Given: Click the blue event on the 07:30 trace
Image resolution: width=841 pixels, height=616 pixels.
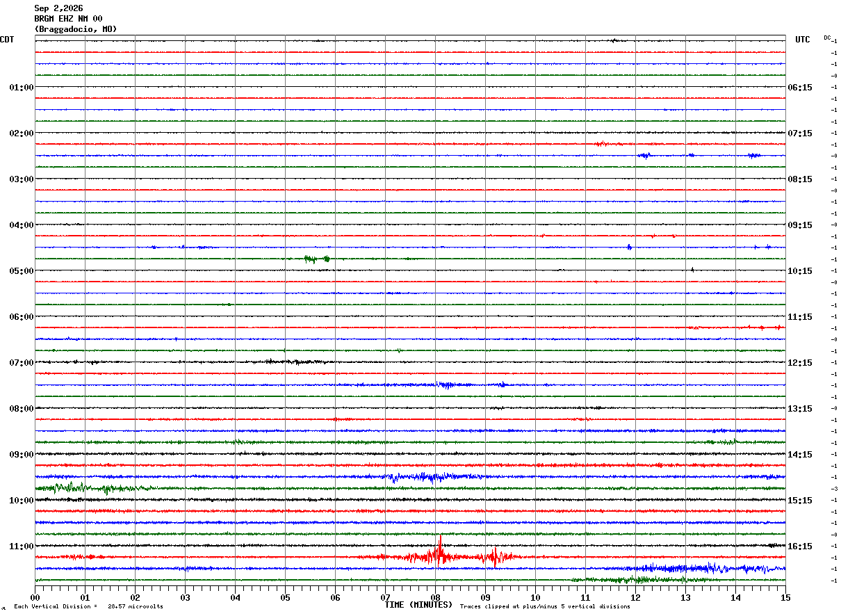Looking at the screenshot, I should (445, 384).
